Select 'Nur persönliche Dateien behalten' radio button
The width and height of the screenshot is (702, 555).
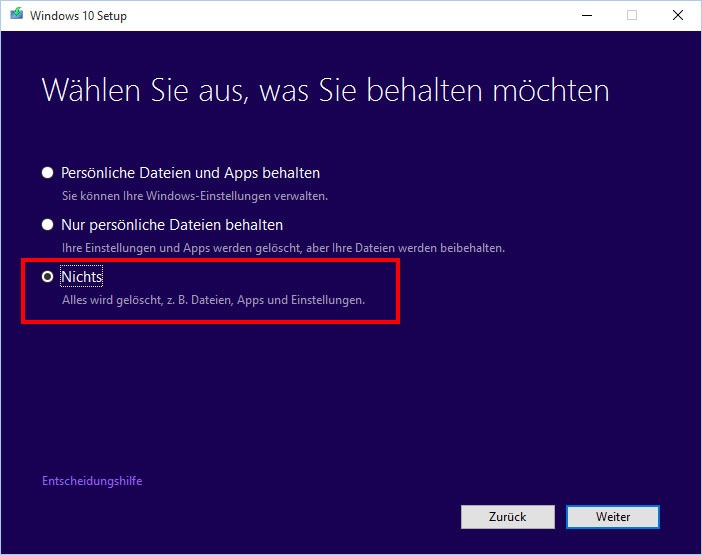click(x=47, y=225)
